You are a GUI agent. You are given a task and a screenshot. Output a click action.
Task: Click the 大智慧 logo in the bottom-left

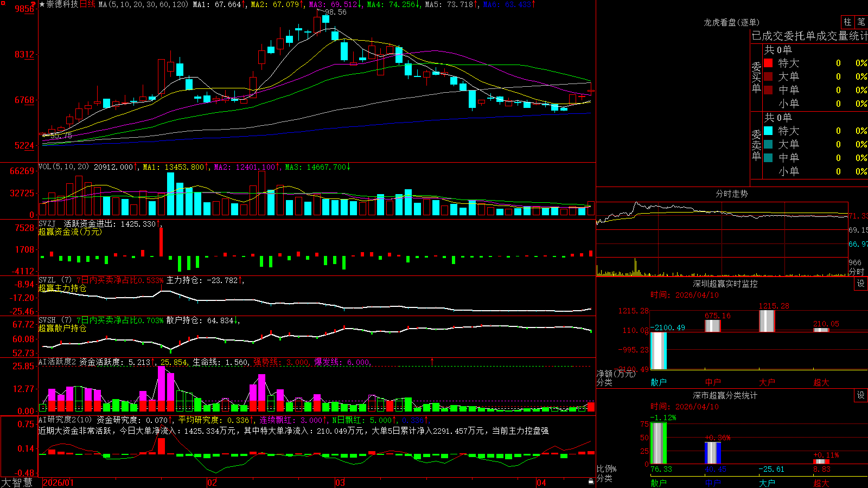(x=17, y=482)
